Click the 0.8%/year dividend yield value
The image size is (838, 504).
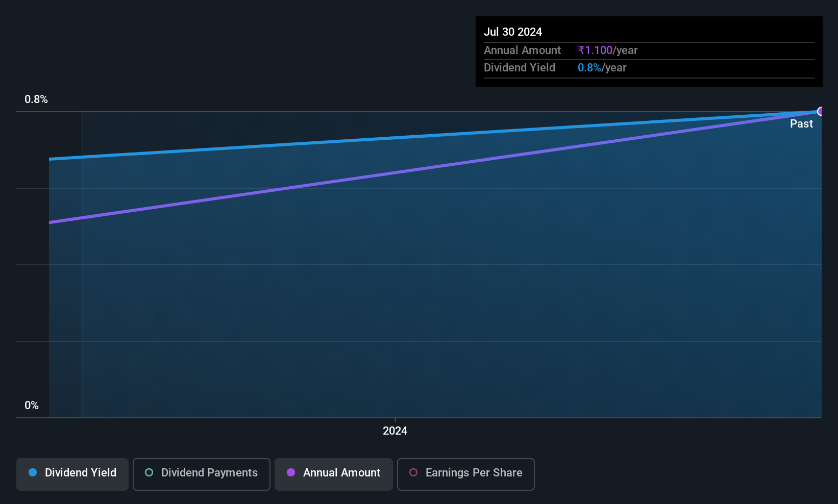click(x=602, y=67)
